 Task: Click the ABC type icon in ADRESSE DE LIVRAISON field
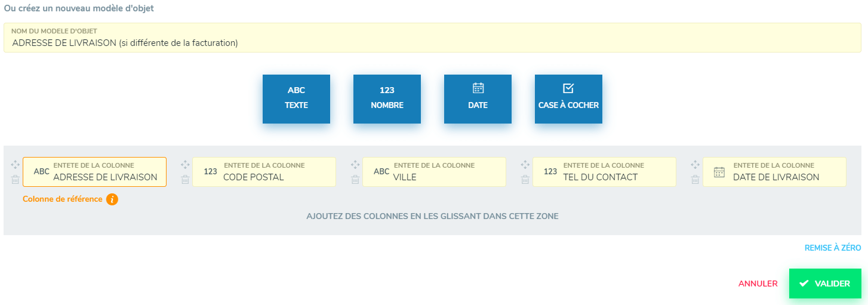42,171
